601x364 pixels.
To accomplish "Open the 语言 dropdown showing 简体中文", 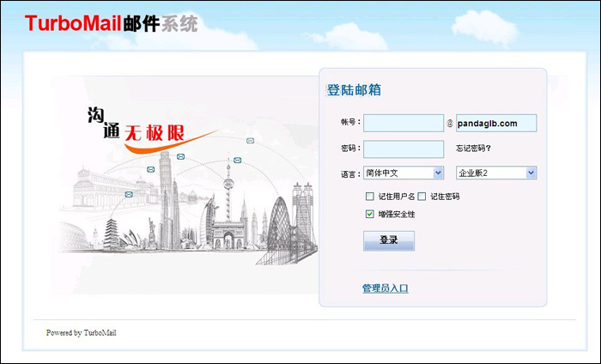I will point(403,173).
